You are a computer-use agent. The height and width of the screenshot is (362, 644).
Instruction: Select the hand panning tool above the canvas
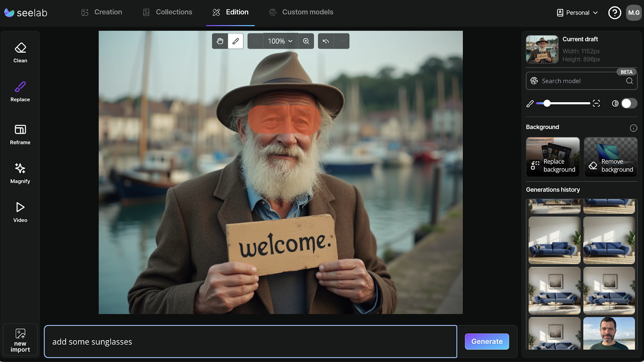tap(220, 41)
